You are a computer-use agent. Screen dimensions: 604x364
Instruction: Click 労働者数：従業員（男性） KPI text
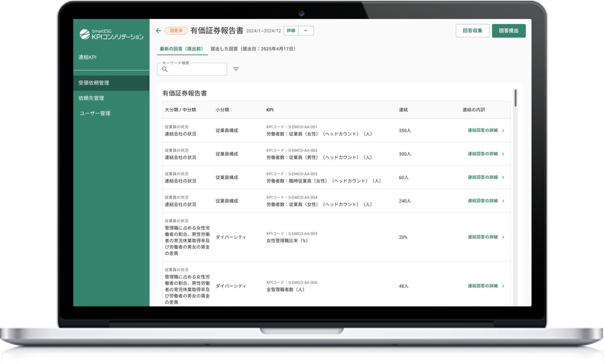319,157
